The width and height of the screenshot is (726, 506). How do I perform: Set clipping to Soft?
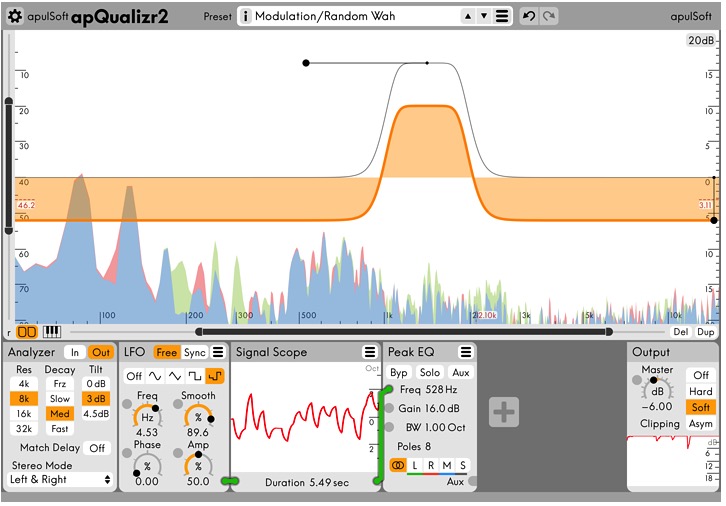point(701,407)
